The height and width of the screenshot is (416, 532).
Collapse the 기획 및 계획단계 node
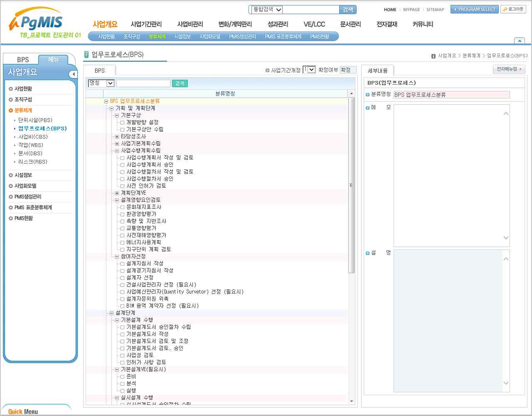pyautogui.click(x=111, y=108)
